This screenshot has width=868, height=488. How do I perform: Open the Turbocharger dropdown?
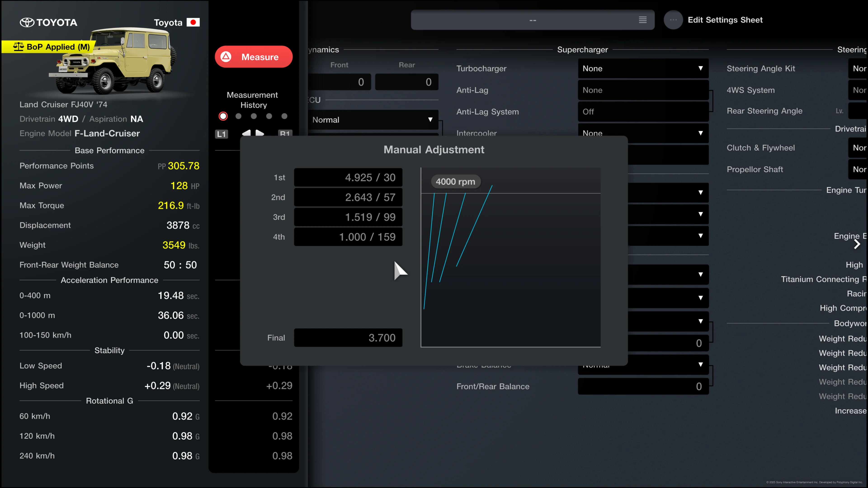(x=643, y=68)
